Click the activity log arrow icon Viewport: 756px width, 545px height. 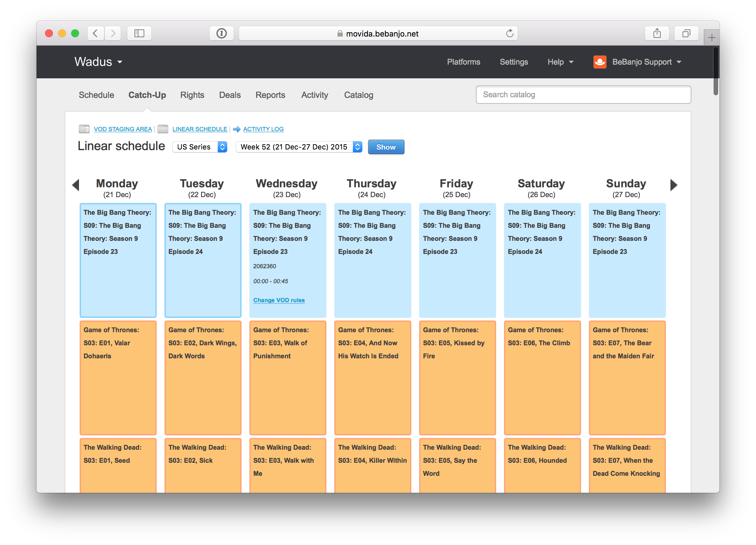pyautogui.click(x=237, y=129)
